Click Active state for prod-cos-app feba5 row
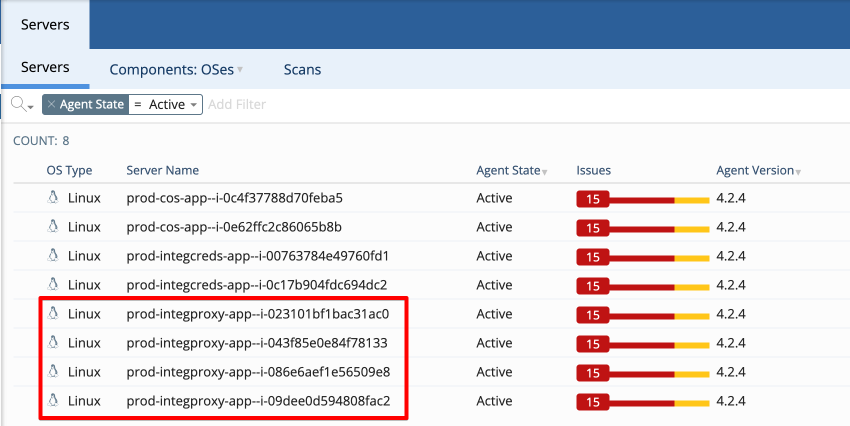The width and height of the screenshot is (850, 426). [494, 198]
